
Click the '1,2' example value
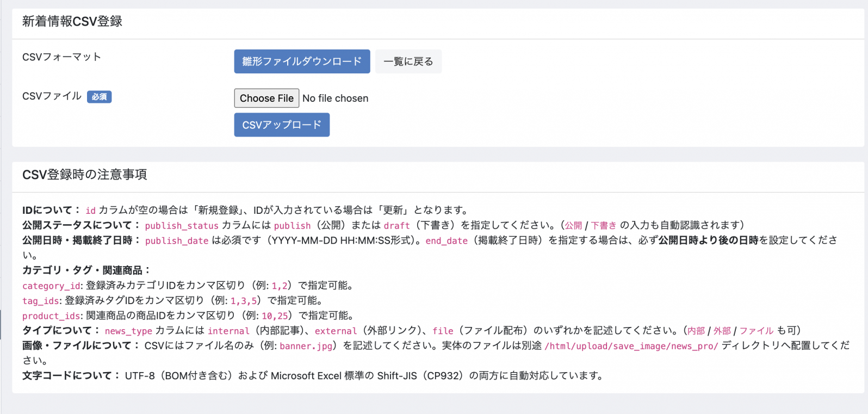tap(280, 286)
